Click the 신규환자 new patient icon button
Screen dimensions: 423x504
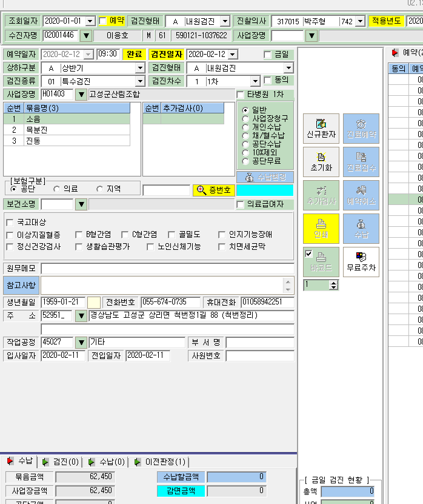coord(321,128)
